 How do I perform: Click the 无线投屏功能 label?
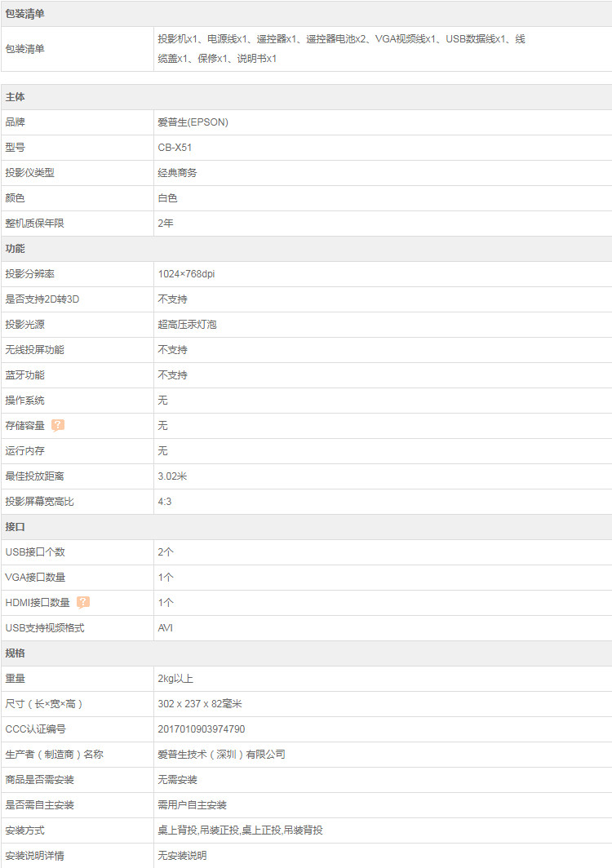(x=34, y=350)
